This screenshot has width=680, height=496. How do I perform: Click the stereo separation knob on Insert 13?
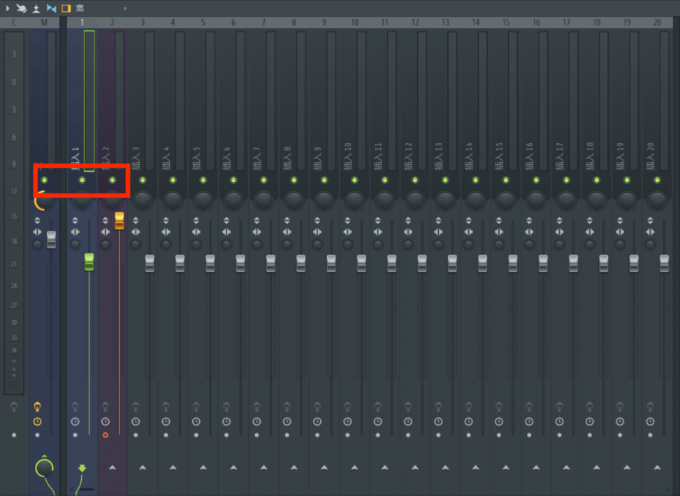[438, 245]
